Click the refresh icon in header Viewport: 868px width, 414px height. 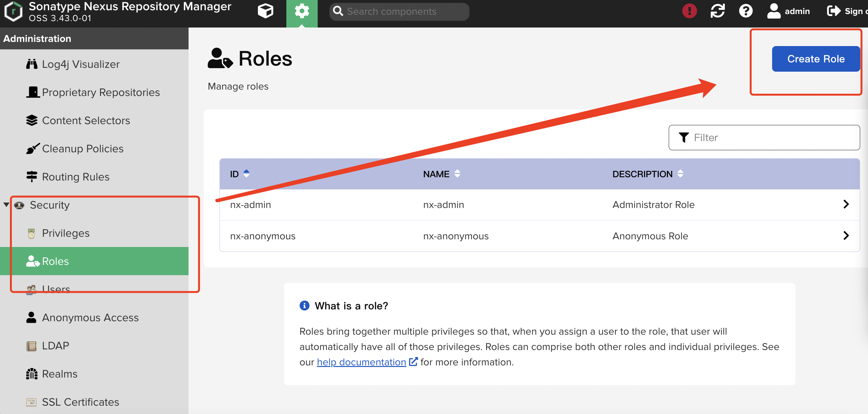tap(717, 11)
